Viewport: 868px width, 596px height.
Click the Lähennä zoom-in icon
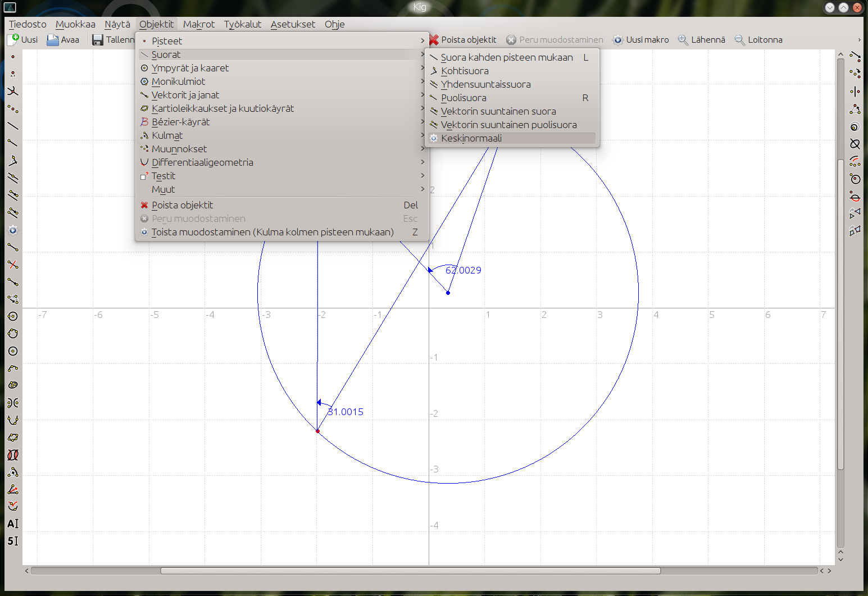(683, 39)
